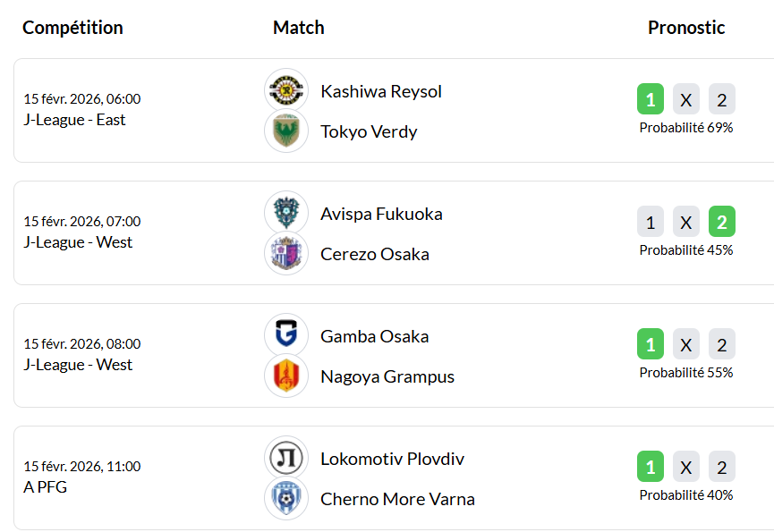Click the Pronostic column header

pos(686,28)
